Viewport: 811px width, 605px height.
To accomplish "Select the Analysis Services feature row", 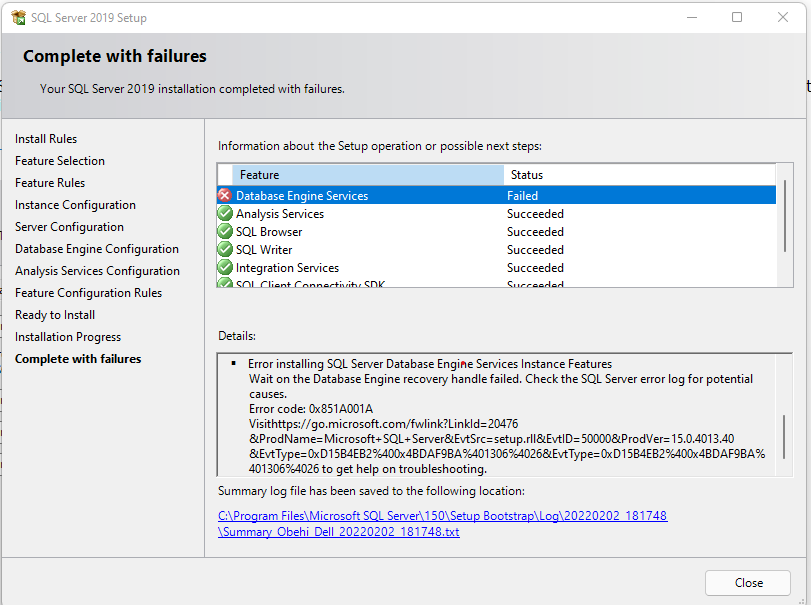I will (x=497, y=214).
